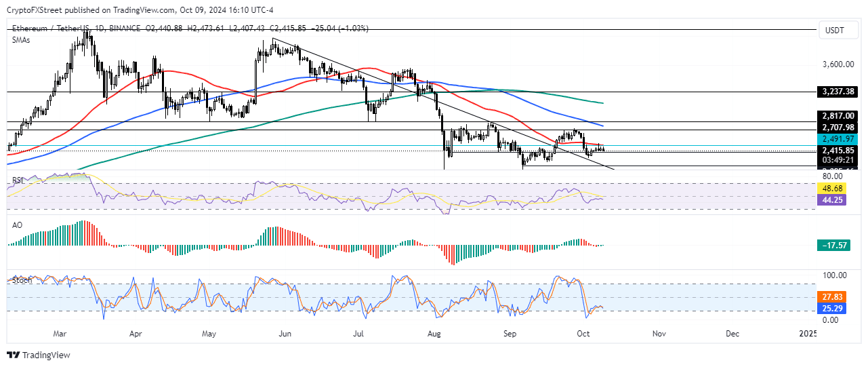This screenshot has width=868, height=367.
Task: Click the cyan 2,491.97 price tag
Action: [839, 139]
